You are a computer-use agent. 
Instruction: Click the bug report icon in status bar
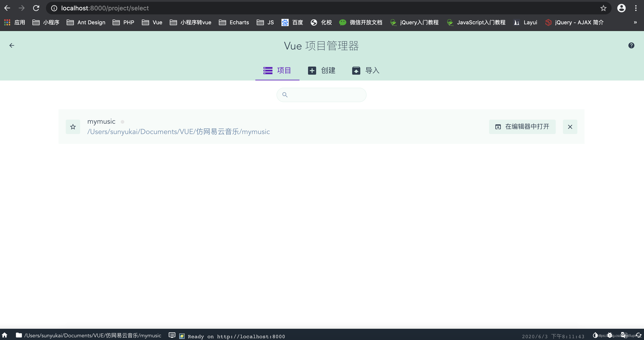pos(610,335)
